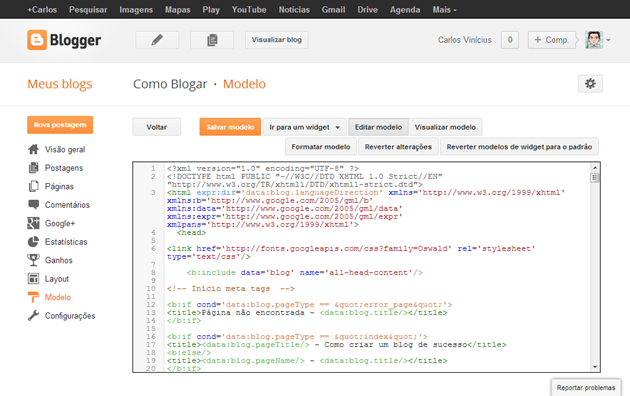Click the Reportar problemas button
Screen dimensions: 630x396
point(586,388)
